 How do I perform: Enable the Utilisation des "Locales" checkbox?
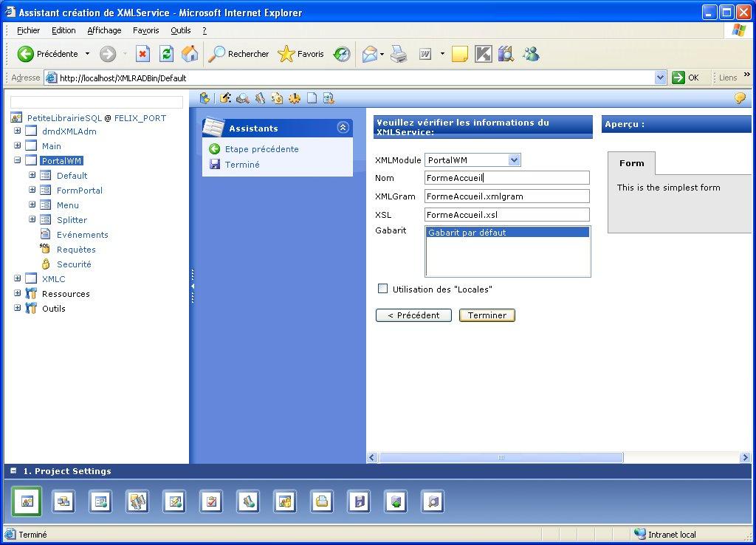[382, 289]
